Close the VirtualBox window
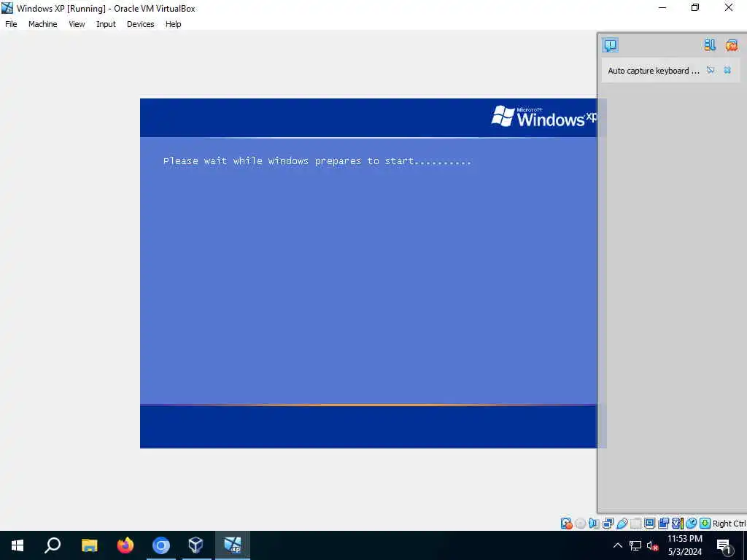Screen dimensions: 747x560 pos(729,7)
